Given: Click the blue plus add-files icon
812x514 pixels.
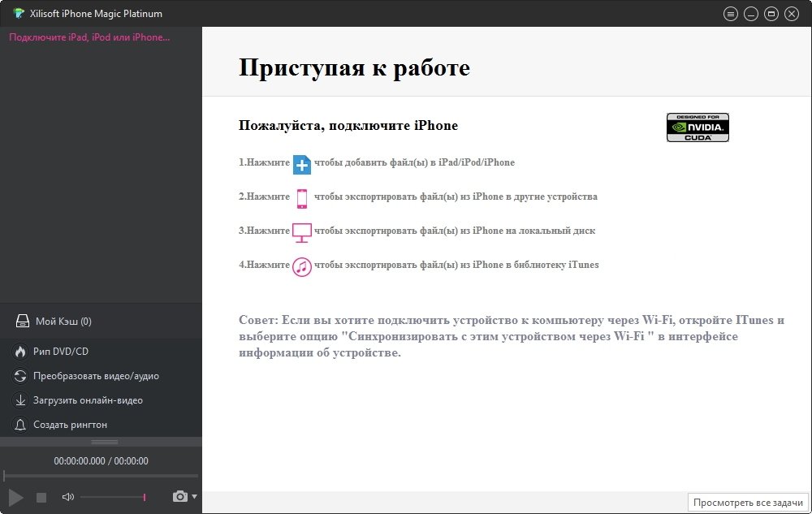Looking at the screenshot, I should point(302,163).
